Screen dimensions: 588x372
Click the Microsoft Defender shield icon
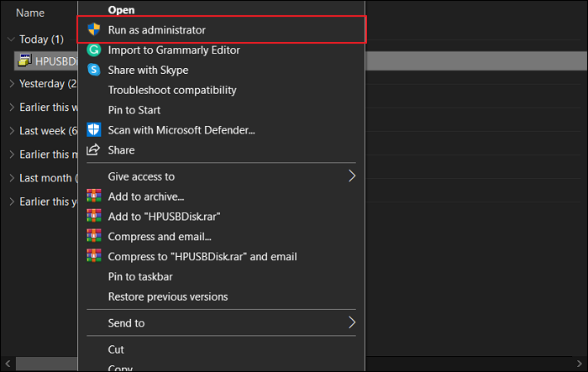click(x=94, y=130)
